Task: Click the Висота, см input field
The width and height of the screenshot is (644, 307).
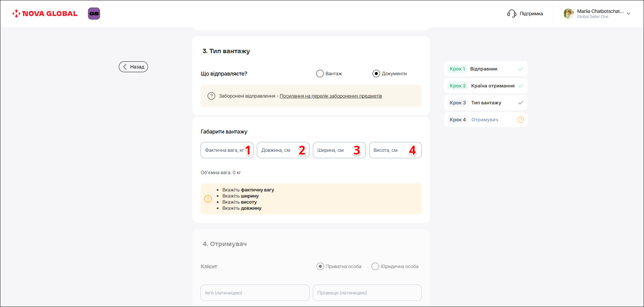Action: tap(390, 150)
